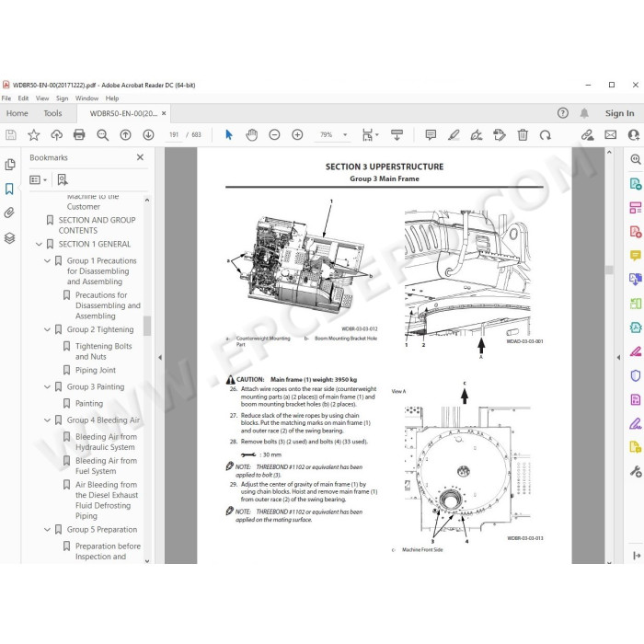
Task: Print the document with printer icon
Action: (x=79, y=134)
